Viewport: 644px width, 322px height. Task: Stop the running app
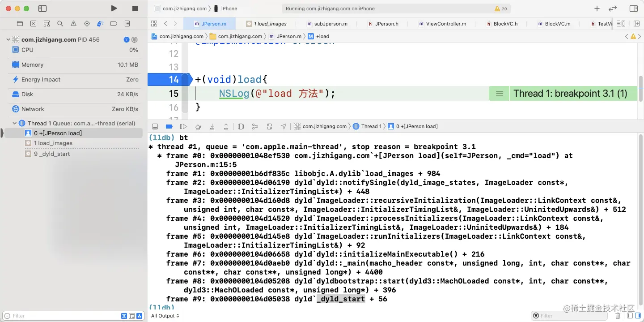[135, 9]
